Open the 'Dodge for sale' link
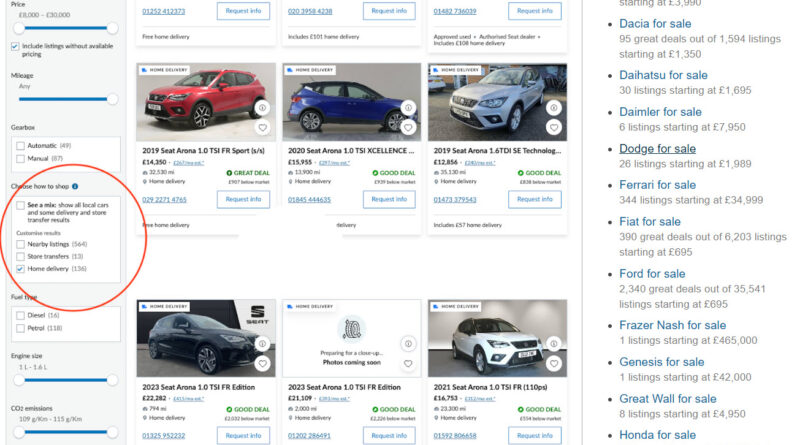This screenshot has height=445, width=800. [x=657, y=149]
